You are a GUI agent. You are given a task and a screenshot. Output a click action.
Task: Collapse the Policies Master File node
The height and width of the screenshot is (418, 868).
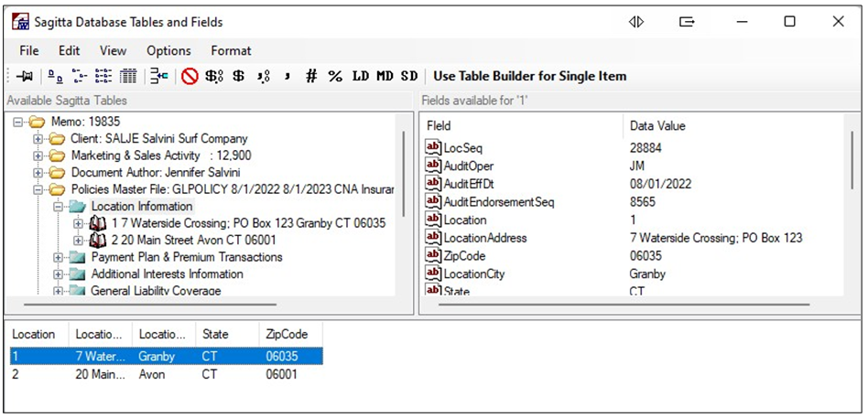[x=38, y=189]
